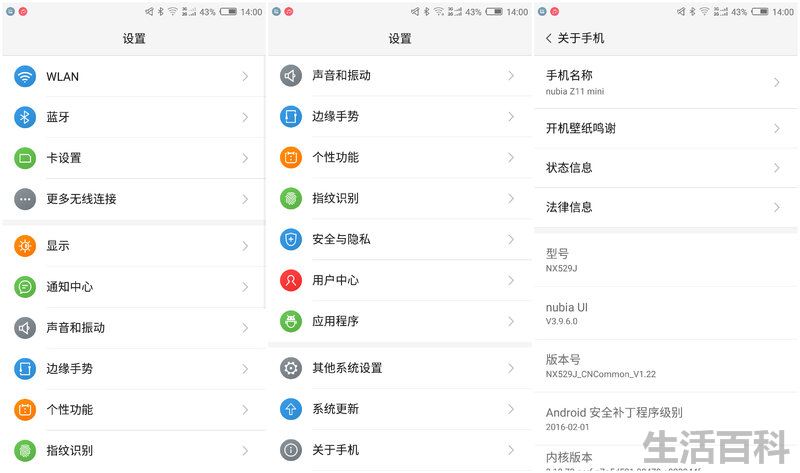
Task: Open the 法律信息 row chevron
Action: click(777, 207)
